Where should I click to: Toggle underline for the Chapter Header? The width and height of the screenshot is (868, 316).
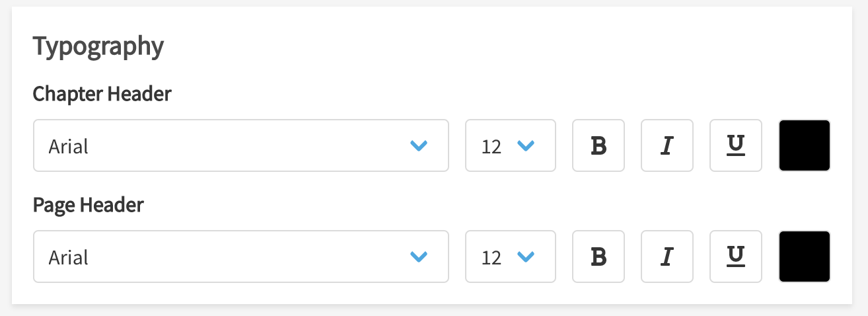click(736, 145)
